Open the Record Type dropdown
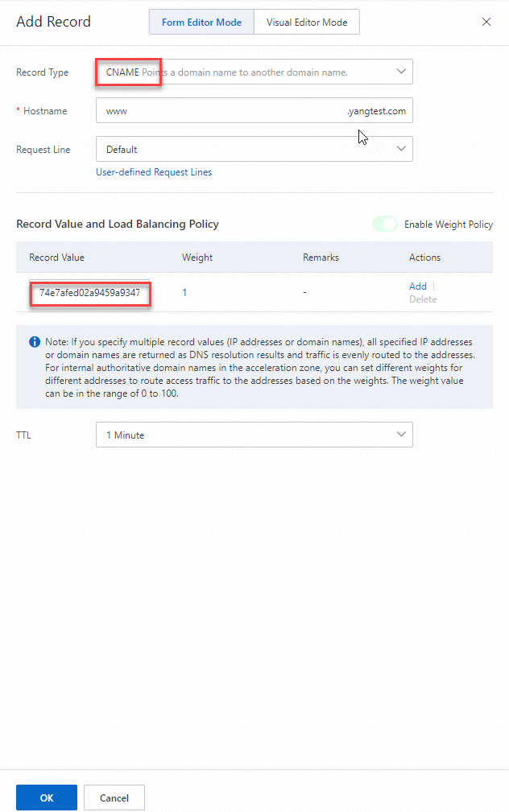This screenshot has height=812, width=509. pos(254,72)
